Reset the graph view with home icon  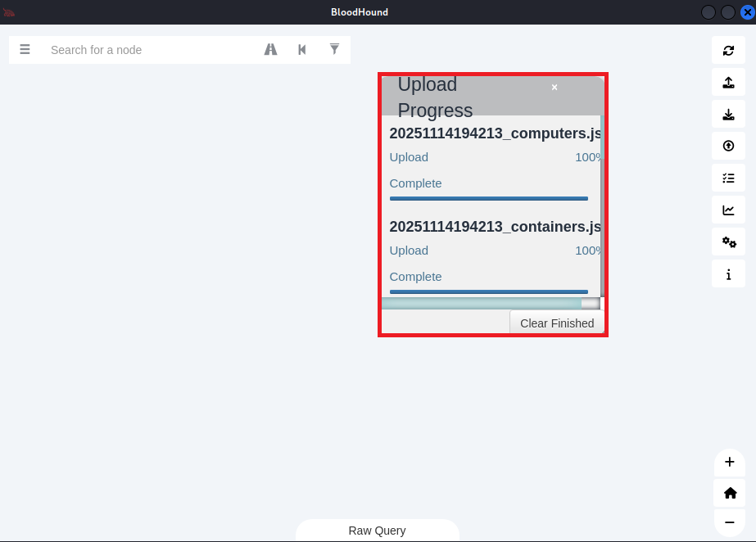(x=730, y=493)
